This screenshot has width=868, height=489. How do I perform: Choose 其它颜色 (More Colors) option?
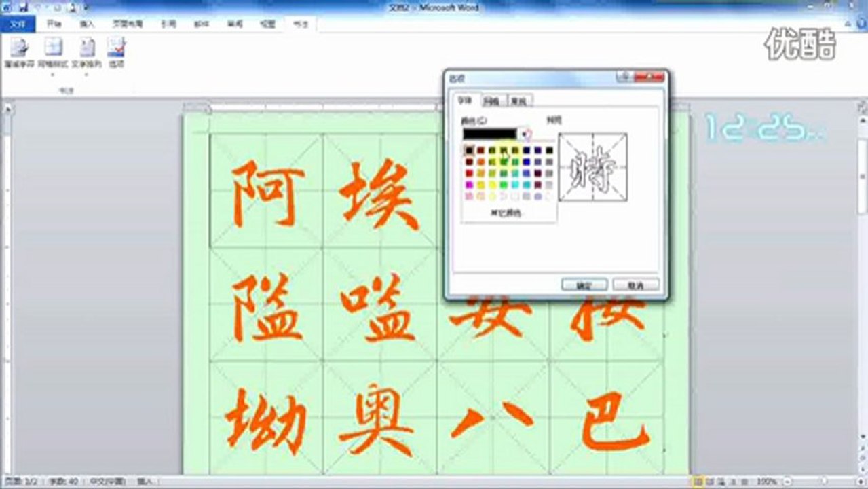tap(506, 213)
